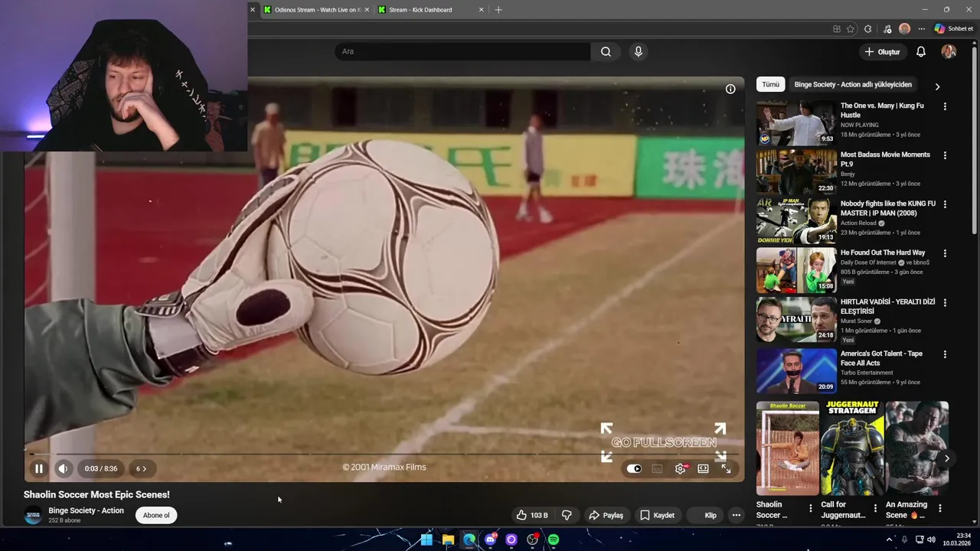The image size is (980, 551).
Task: Open options for He Found Out The Hard Way
Action: pyautogui.click(x=945, y=253)
